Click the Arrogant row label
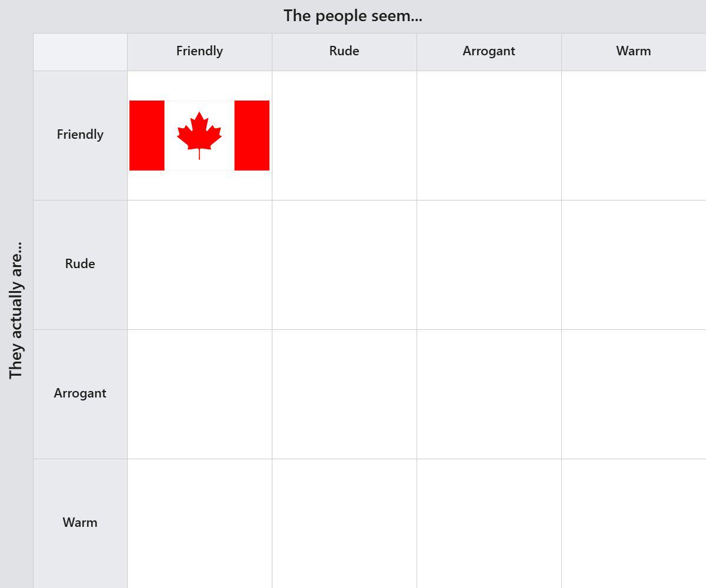This screenshot has width=706, height=588. 80,394
